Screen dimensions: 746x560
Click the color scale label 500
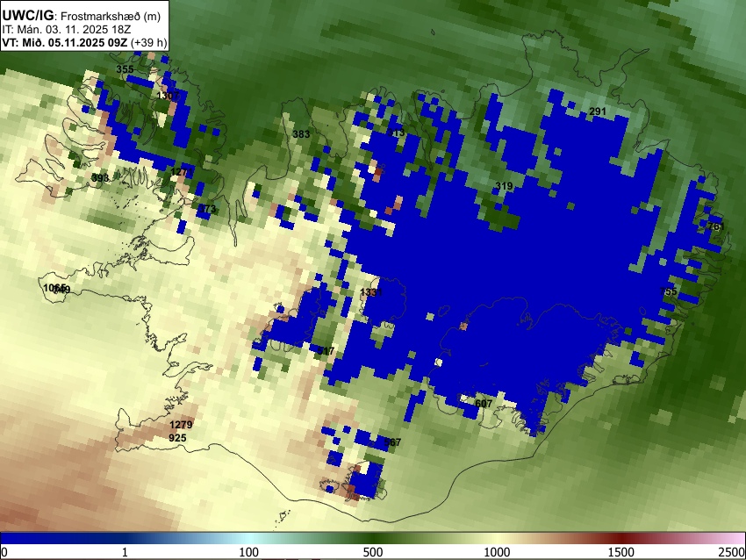coord(373,552)
